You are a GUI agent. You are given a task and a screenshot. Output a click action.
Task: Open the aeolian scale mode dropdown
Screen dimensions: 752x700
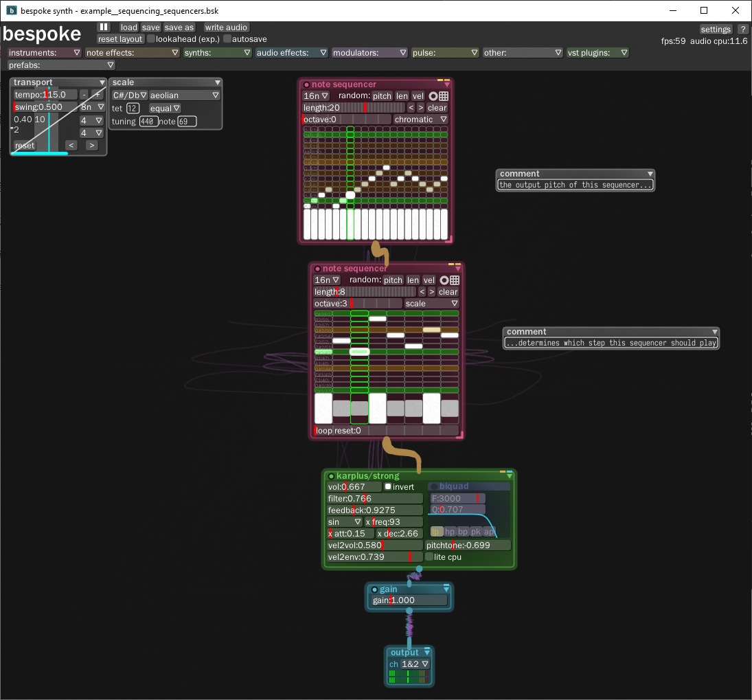[184, 95]
